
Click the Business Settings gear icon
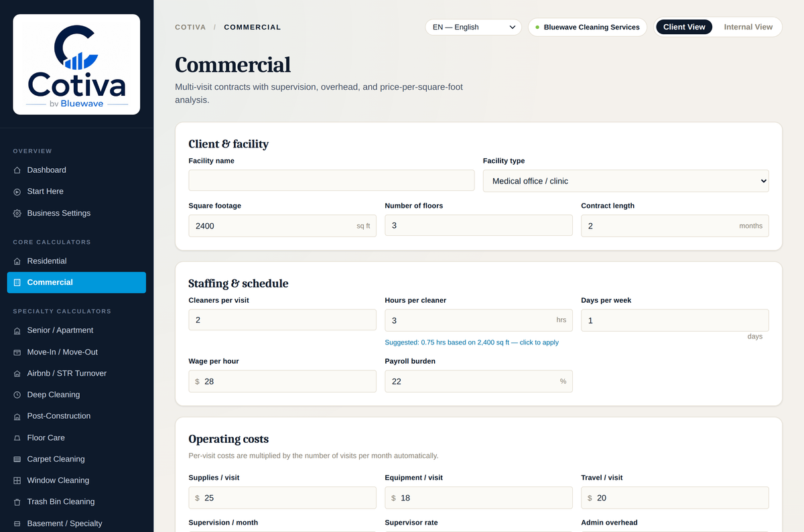[17, 213]
